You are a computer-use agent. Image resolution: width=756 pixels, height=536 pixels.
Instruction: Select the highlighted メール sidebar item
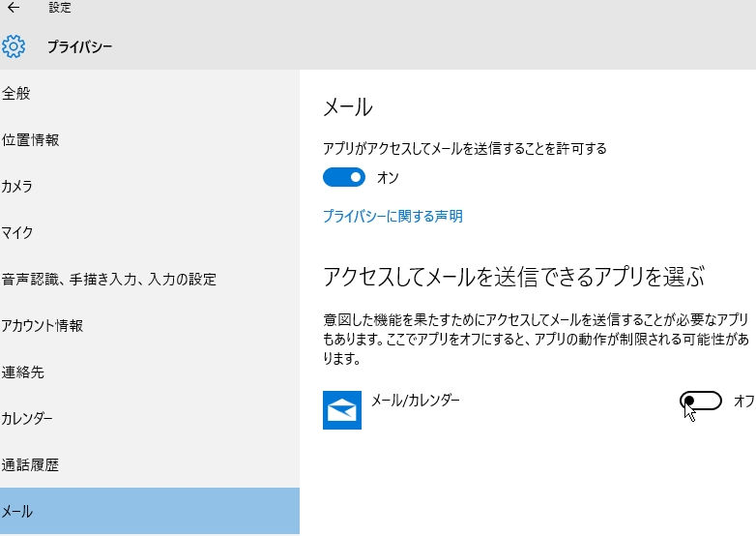click(x=150, y=511)
